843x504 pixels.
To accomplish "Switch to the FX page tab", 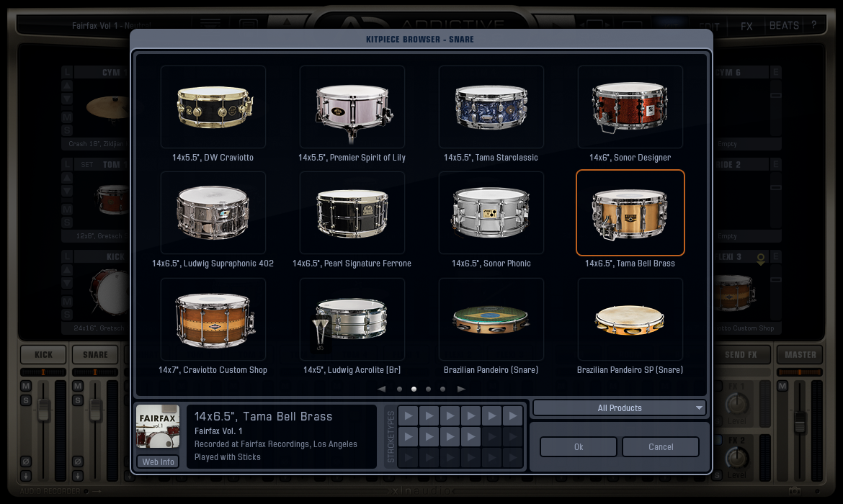I will 746,27.
